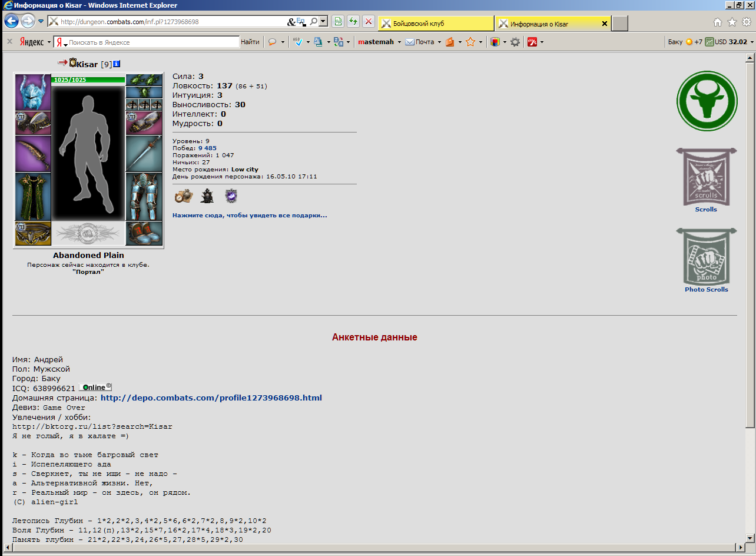This screenshot has height=556, width=756.
Task: Click the straight sword weapon slot
Action: [144, 154]
